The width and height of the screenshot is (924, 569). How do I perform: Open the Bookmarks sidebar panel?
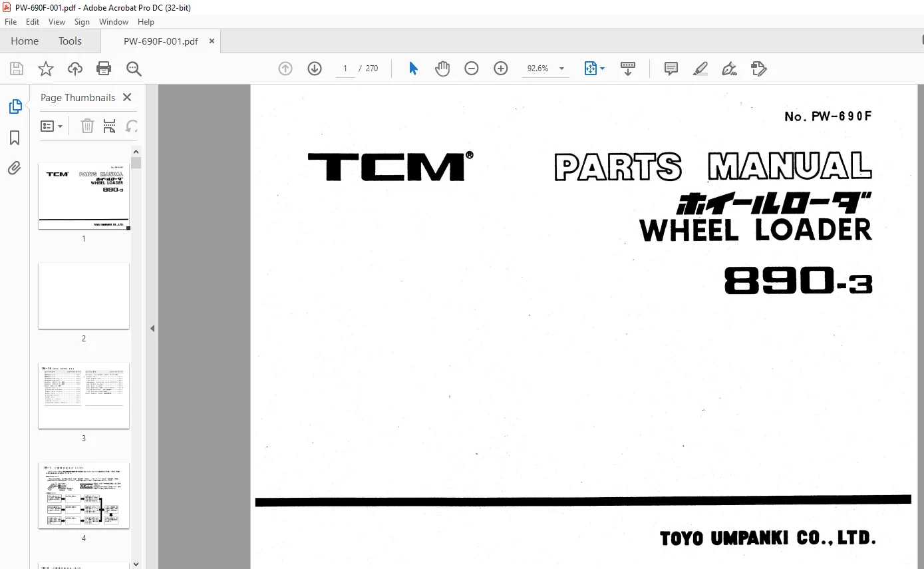coord(15,138)
